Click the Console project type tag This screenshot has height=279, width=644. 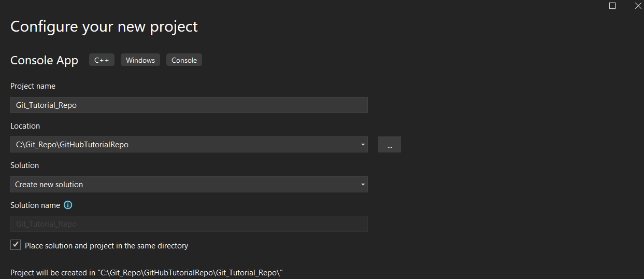(184, 60)
